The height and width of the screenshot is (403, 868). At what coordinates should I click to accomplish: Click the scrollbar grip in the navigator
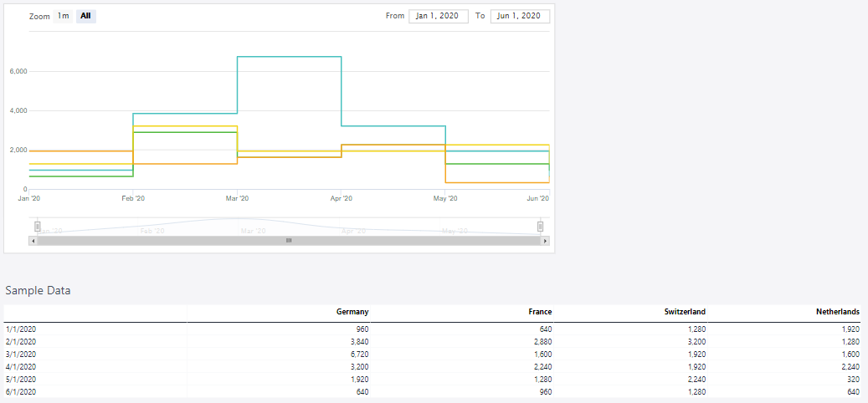(289, 241)
